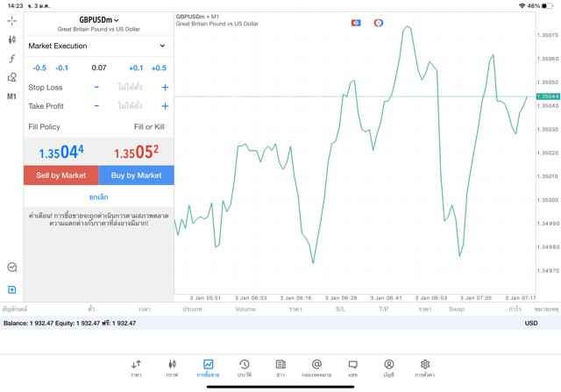Click the red-blue rectangular icon above the chart
The height and width of the screenshot is (392, 561).
(356, 22)
